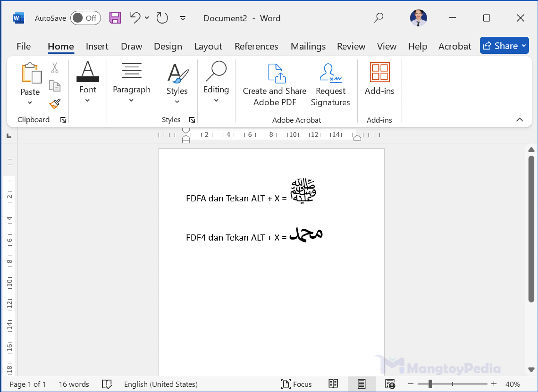This screenshot has height=392, width=538.
Task: Click the Cut scissors icon
Action: 55,68
